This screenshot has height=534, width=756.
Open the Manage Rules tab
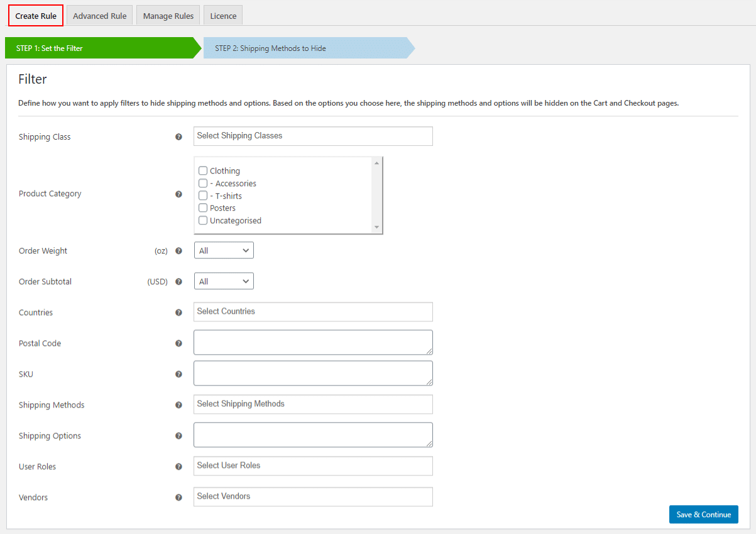[168, 16]
